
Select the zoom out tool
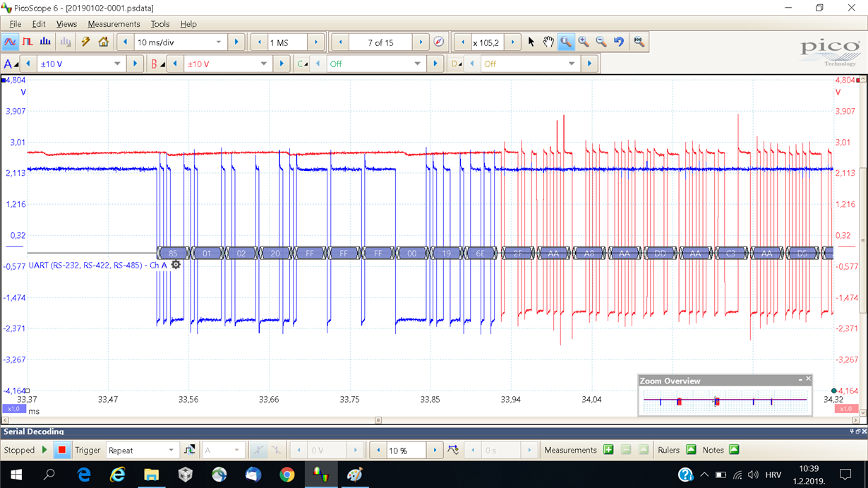click(601, 42)
